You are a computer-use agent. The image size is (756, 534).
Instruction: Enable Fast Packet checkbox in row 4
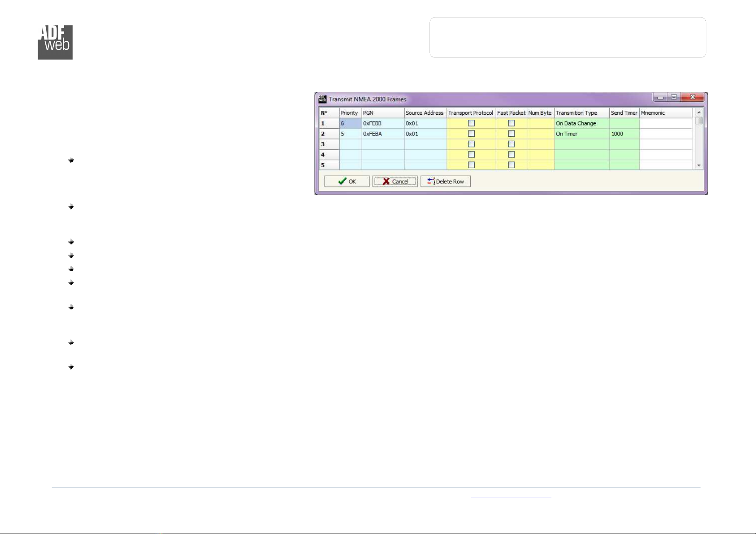[x=511, y=154]
